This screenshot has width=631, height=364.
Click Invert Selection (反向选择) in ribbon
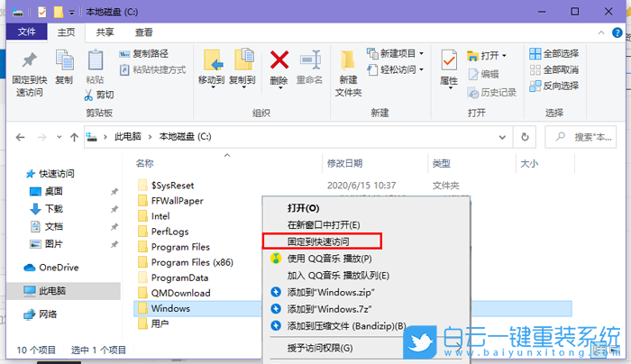point(554,86)
